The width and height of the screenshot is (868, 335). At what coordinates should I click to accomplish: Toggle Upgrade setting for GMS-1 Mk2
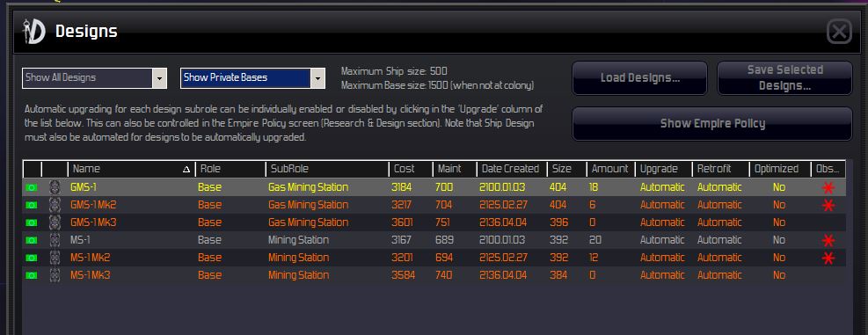(x=662, y=205)
